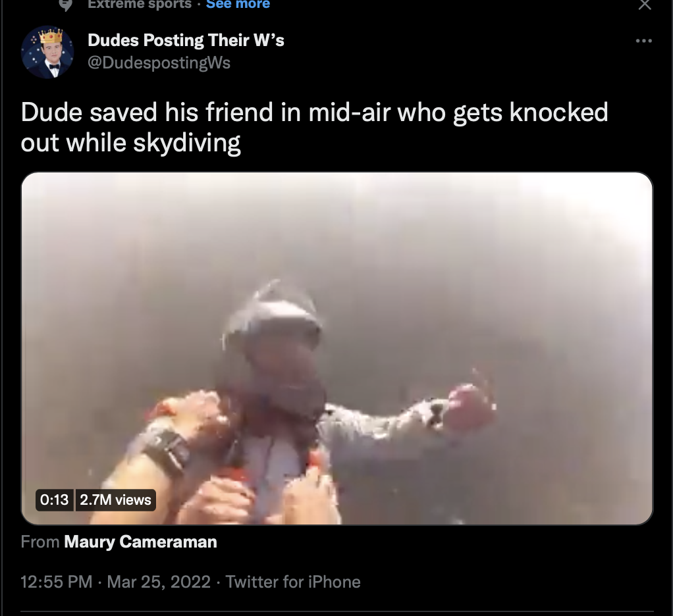The image size is (673, 616).
Task: Open the three-dots more options menu
Action: coord(644,41)
